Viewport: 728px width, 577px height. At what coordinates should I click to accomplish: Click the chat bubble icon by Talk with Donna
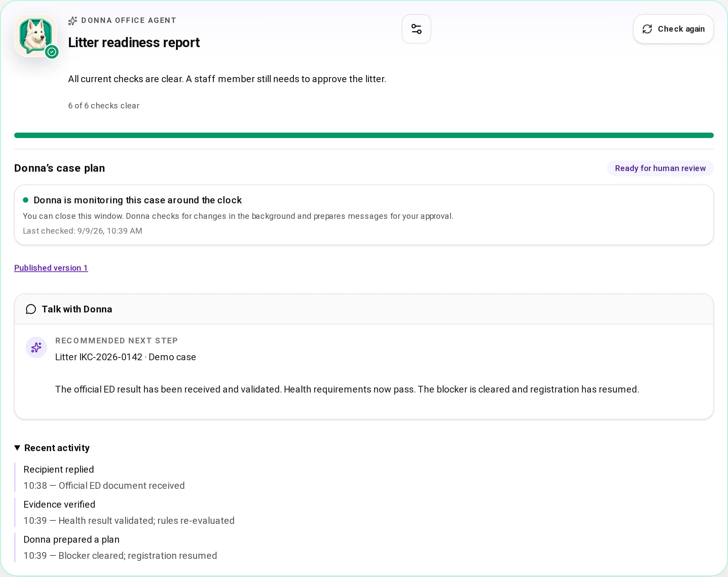[x=31, y=309]
